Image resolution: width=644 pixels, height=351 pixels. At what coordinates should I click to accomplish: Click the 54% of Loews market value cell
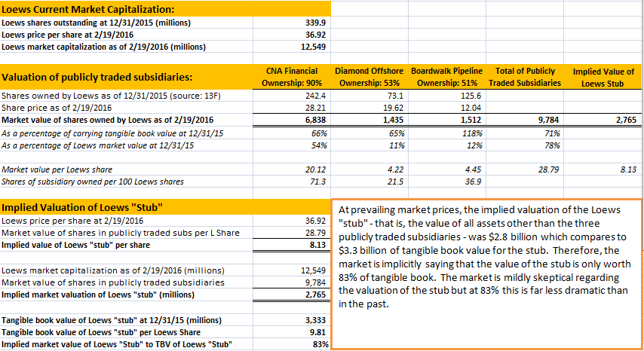319,145
